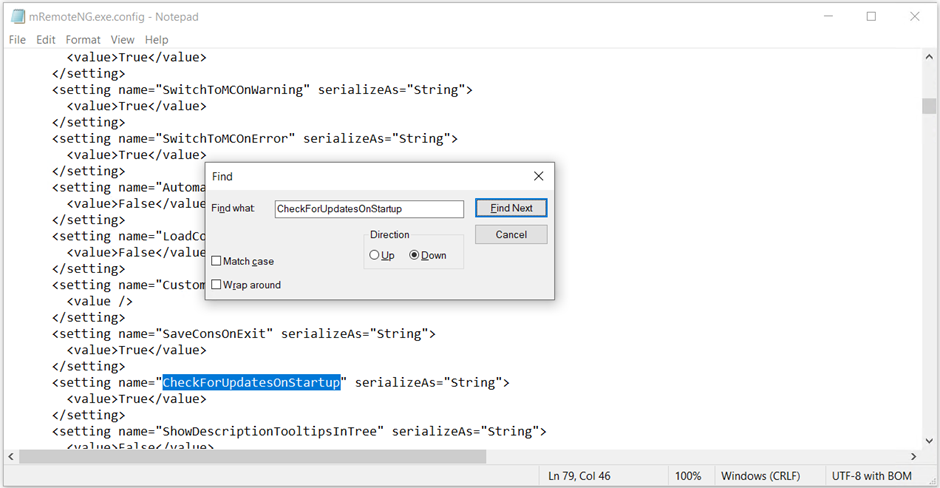Screen dimensions: 940x488
Task: Click the horizontal scrollbar right arrow
Action: point(914,456)
